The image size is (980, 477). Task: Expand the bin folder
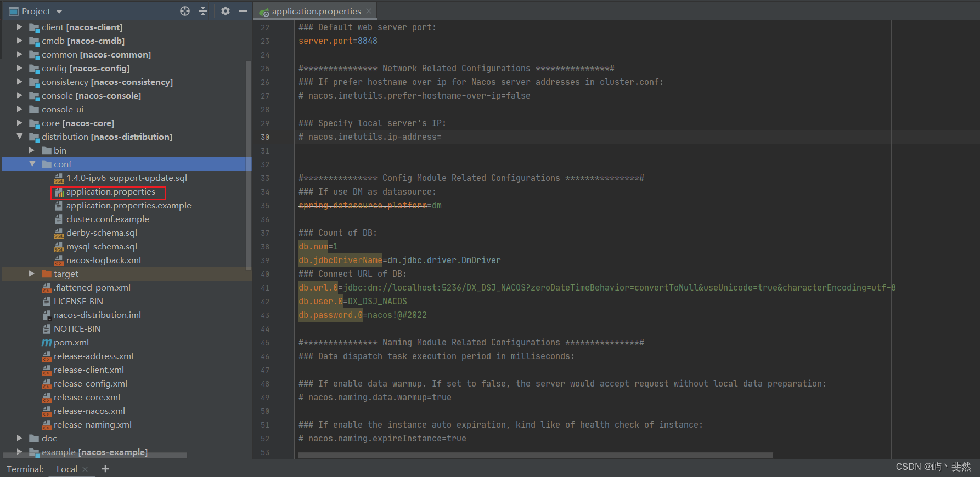point(32,150)
